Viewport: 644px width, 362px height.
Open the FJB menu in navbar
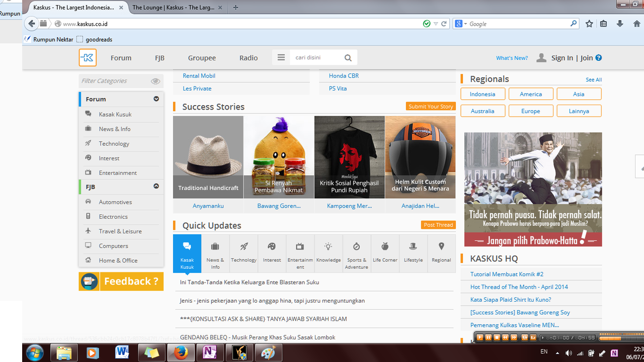(159, 58)
